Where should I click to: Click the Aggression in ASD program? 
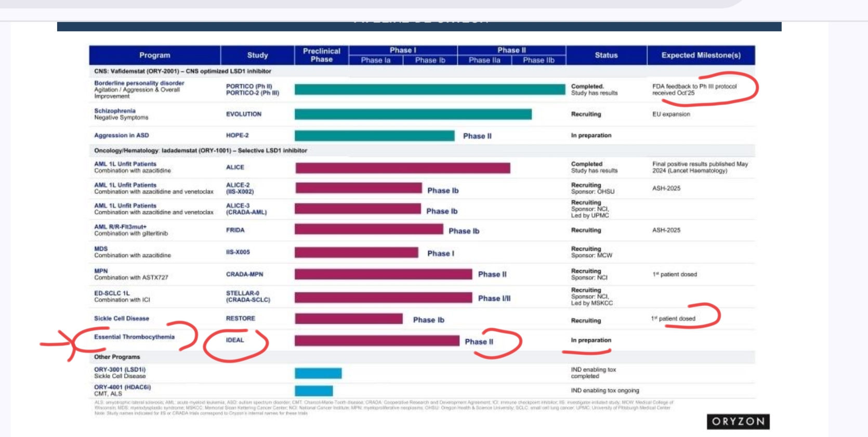(x=122, y=135)
